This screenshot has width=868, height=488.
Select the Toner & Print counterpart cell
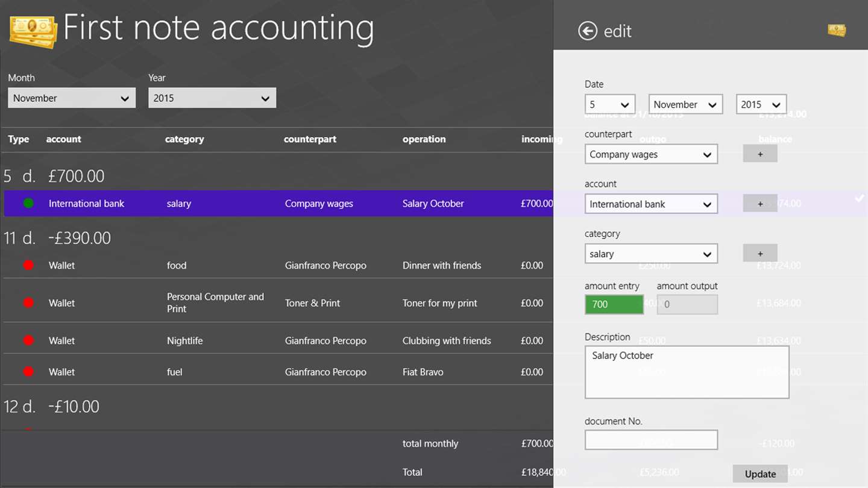[313, 303]
